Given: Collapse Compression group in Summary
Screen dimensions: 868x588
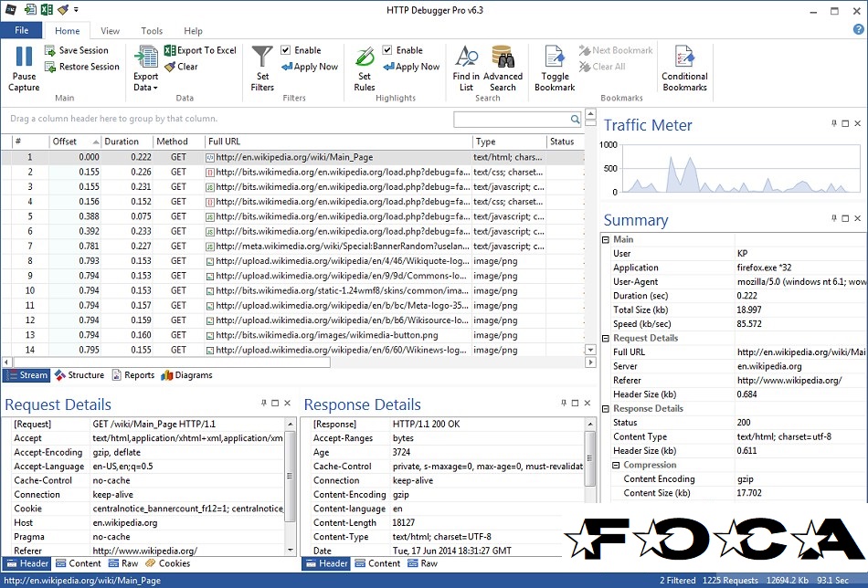Looking at the screenshot, I should click(616, 466).
